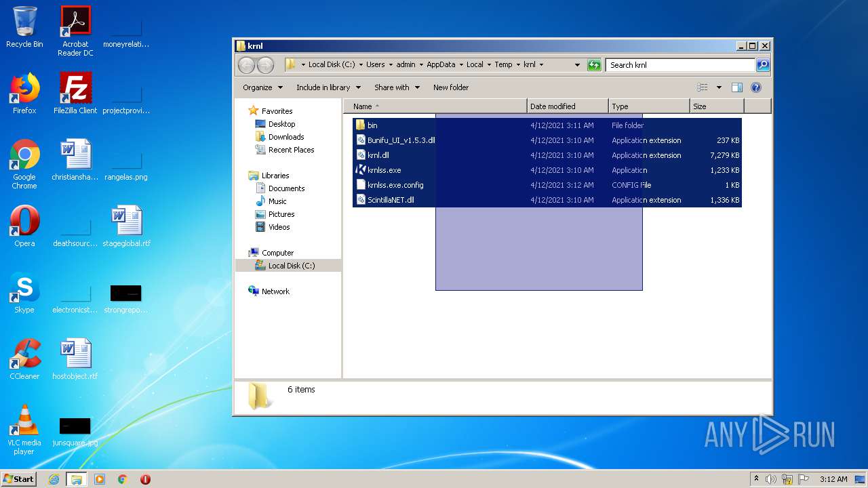Screen dimensions: 868x488
Task: Select Network in navigation pane
Action: tap(275, 291)
